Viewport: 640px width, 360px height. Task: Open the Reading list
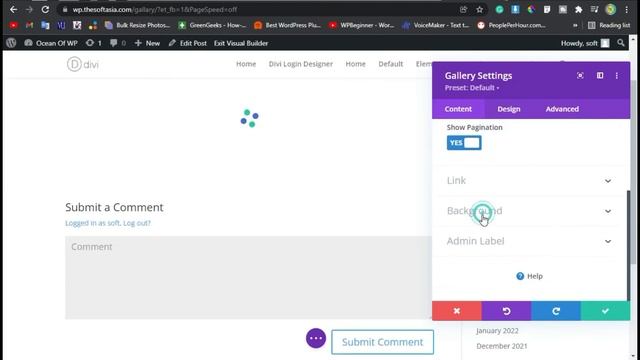[x=609, y=25]
